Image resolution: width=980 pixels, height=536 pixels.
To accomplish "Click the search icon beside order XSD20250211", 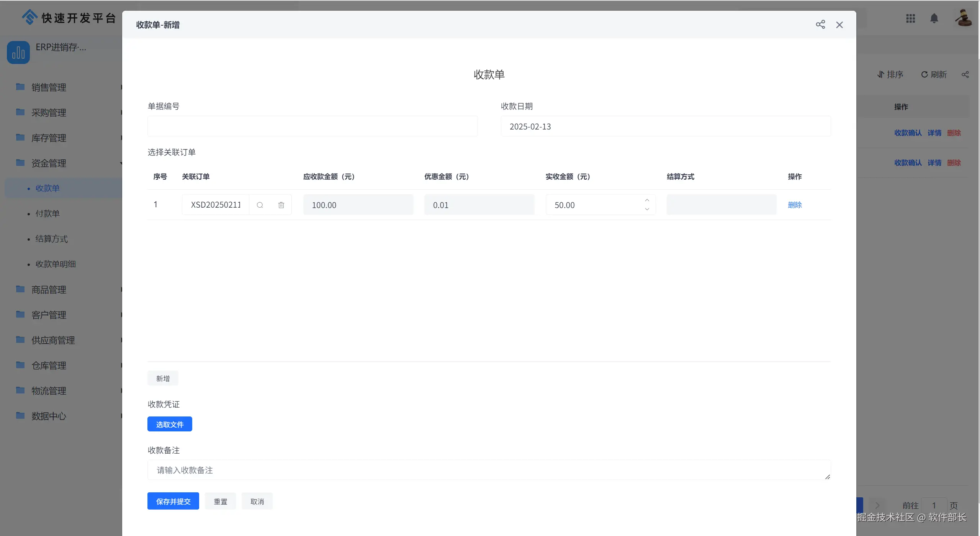I will [x=260, y=205].
